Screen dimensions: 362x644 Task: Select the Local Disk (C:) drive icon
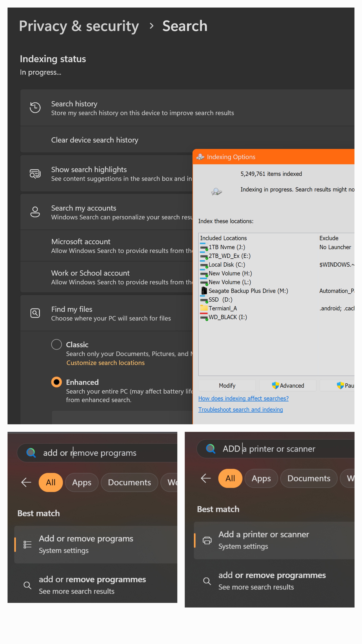(x=204, y=264)
